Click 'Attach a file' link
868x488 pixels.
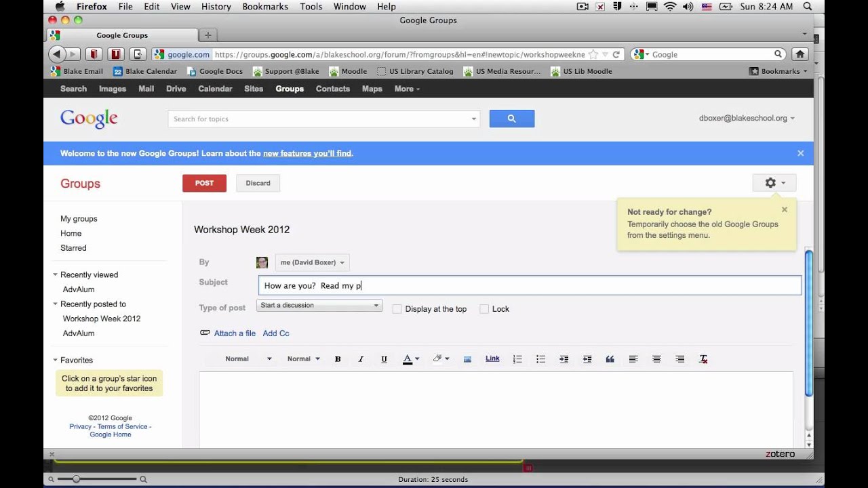[x=235, y=333]
